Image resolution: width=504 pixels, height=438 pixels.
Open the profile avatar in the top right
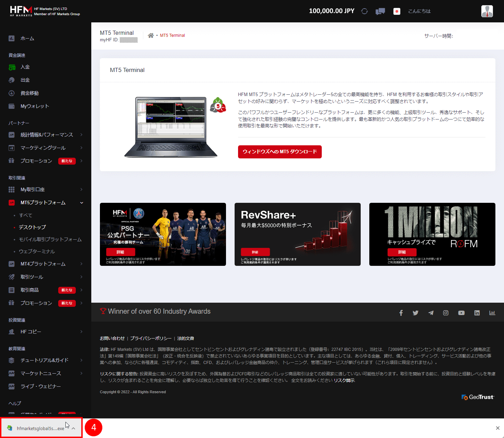point(487,11)
